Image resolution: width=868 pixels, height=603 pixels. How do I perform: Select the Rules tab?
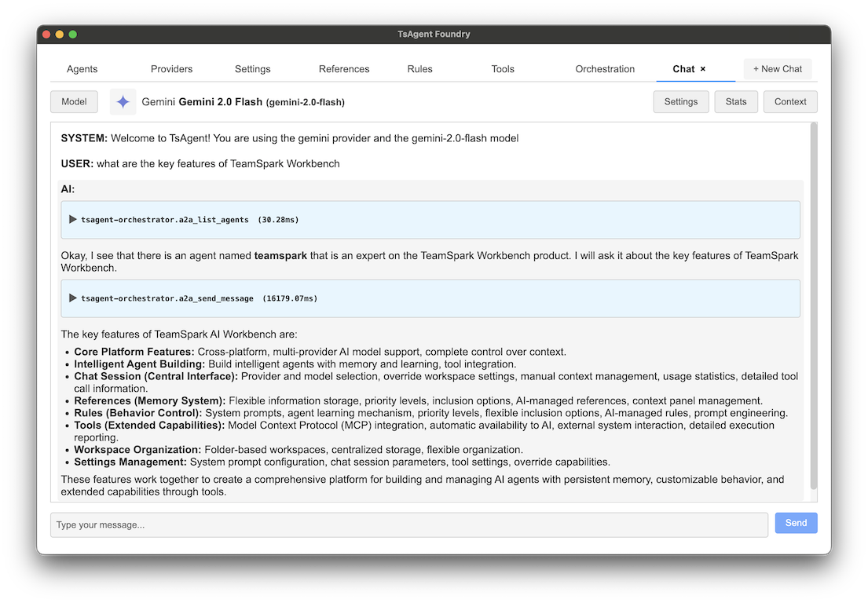click(x=419, y=69)
